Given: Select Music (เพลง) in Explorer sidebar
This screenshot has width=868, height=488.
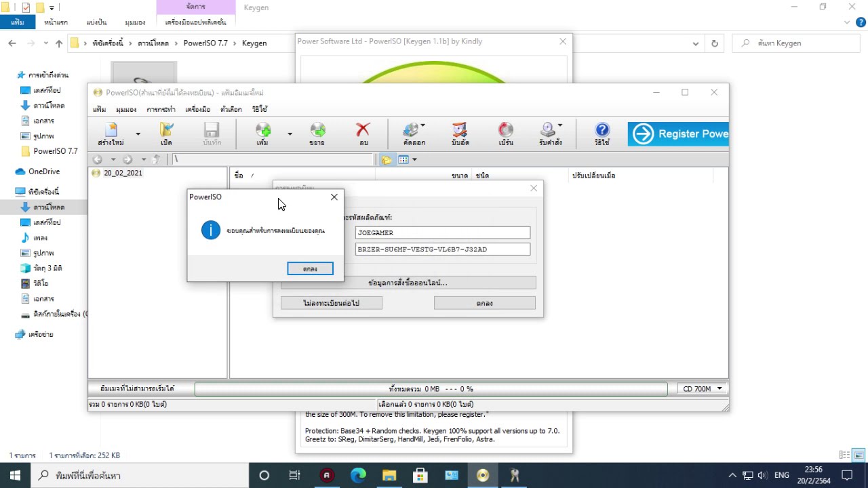Looking at the screenshot, I should pos(41,238).
